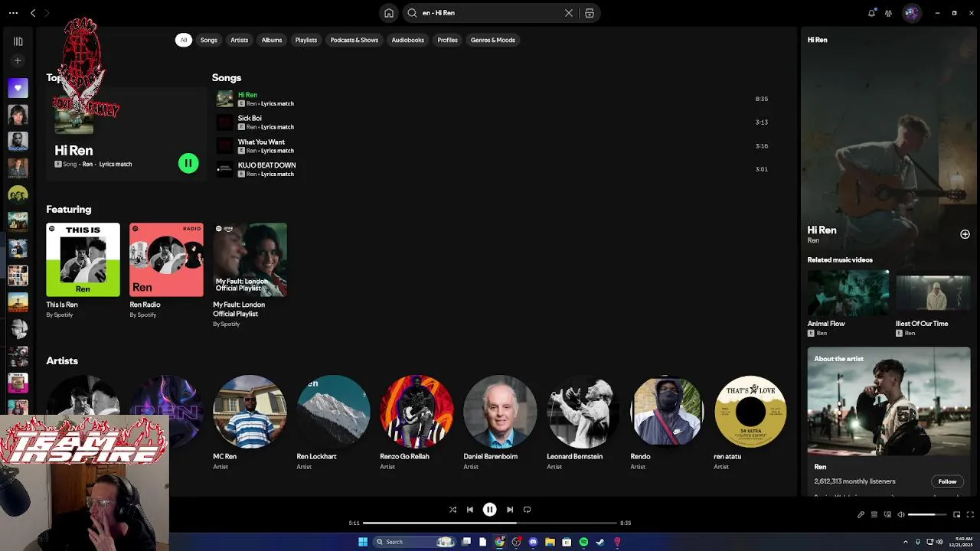This screenshot has height=551, width=980.
Task: Open Spotify from the Windows taskbar
Action: (x=583, y=542)
